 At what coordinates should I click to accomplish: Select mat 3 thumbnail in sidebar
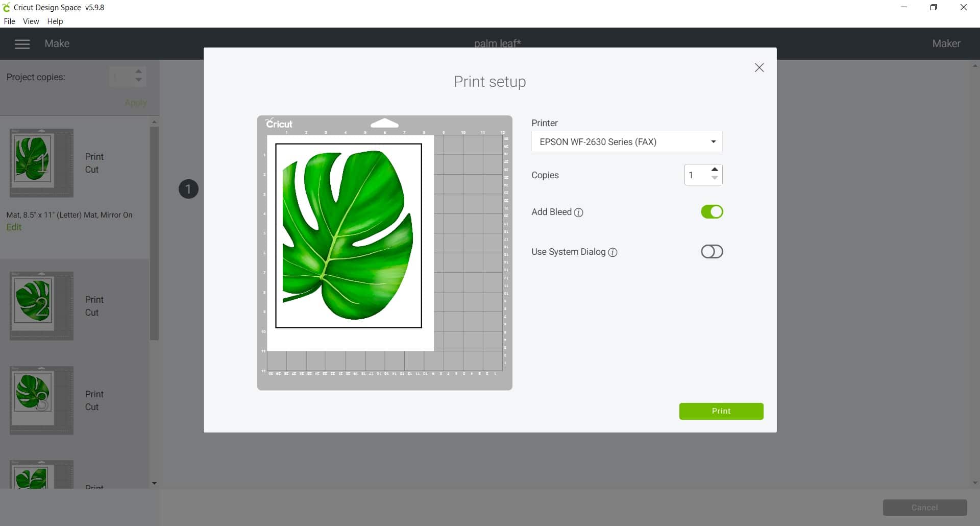tap(41, 400)
